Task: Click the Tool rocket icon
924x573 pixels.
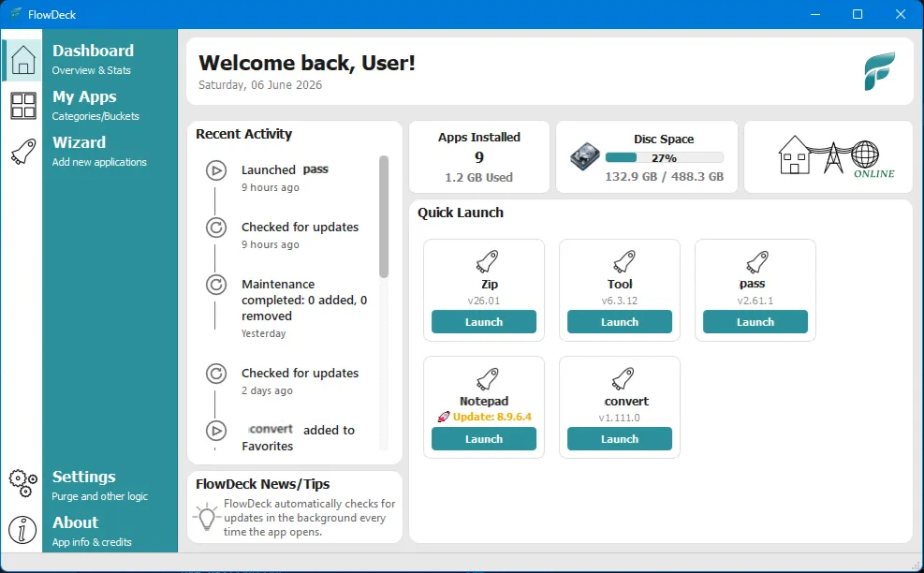Action: click(x=623, y=262)
